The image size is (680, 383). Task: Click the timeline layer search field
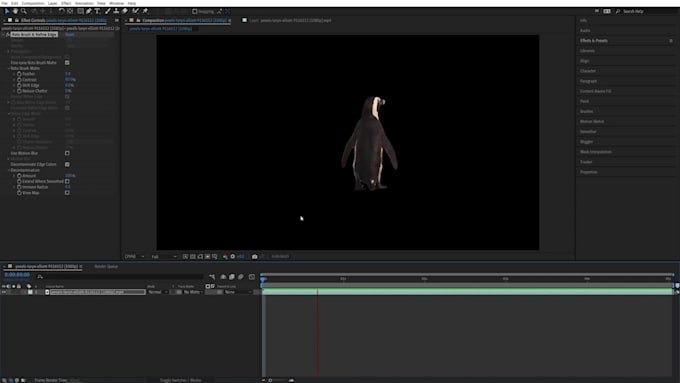point(121,277)
